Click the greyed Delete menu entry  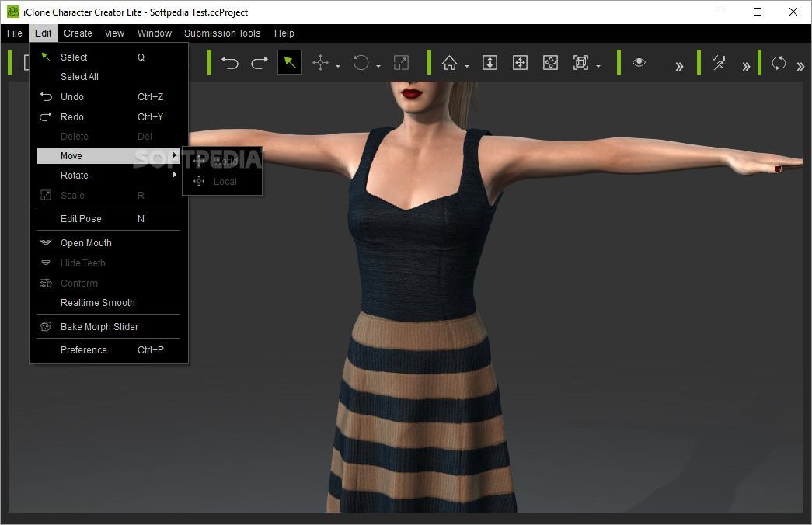coord(109,136)
